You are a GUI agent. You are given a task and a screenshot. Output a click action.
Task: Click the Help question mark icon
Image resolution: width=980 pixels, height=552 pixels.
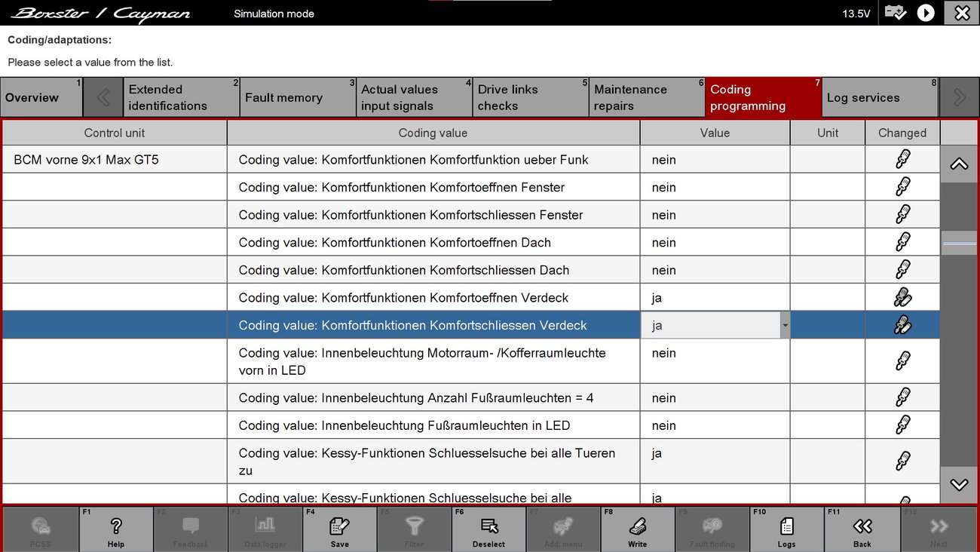click(116, 526)
